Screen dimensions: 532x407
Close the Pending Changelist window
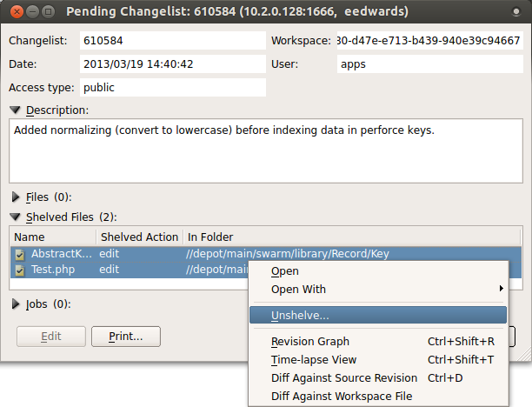17,12
